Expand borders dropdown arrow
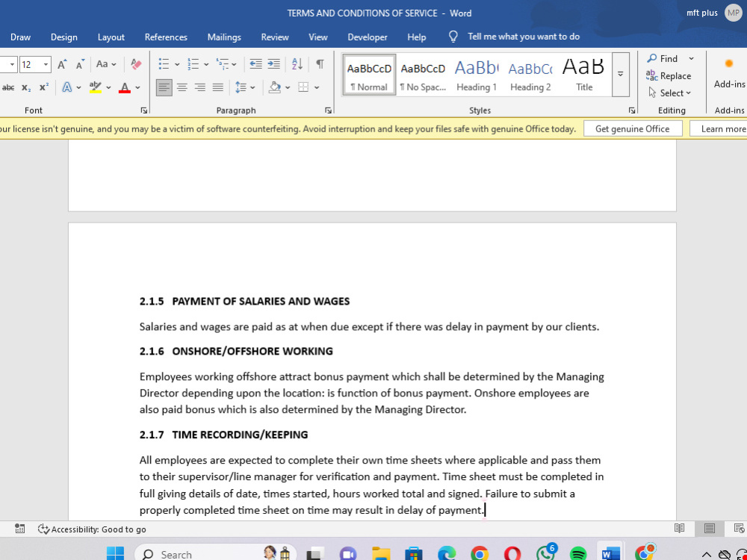 [317, 87]
